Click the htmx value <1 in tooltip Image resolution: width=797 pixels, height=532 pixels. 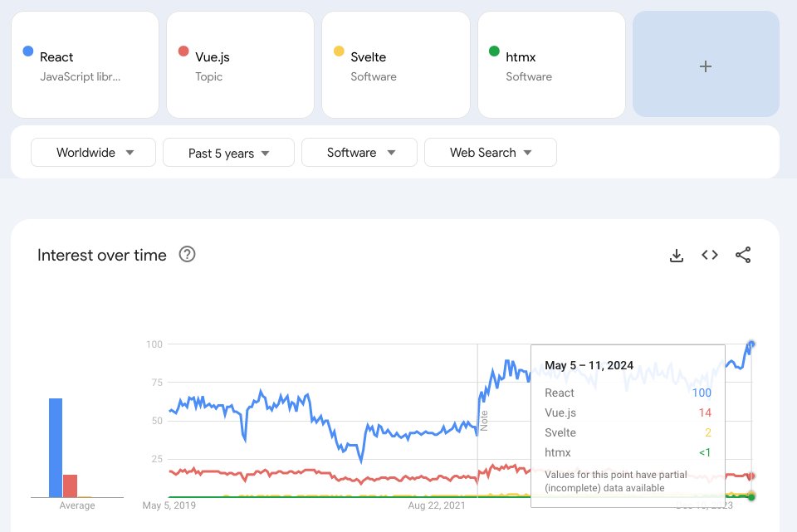tap(705, 452)
